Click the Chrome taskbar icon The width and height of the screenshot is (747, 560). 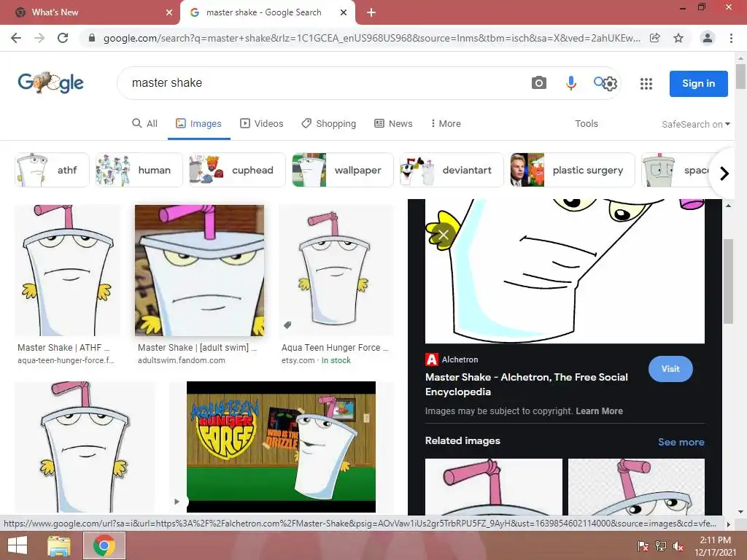tap(104, 545)
